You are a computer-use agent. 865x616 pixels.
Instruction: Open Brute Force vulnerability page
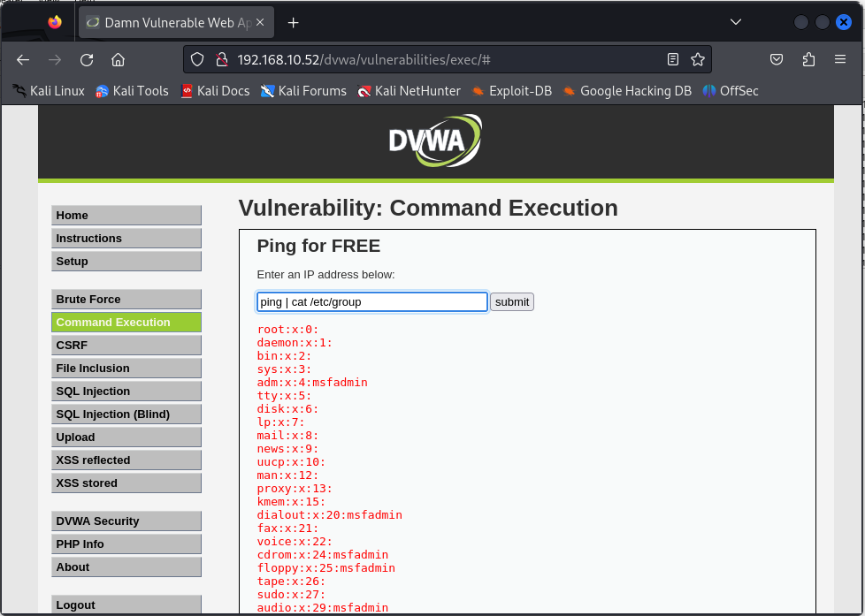pos(126,300)
